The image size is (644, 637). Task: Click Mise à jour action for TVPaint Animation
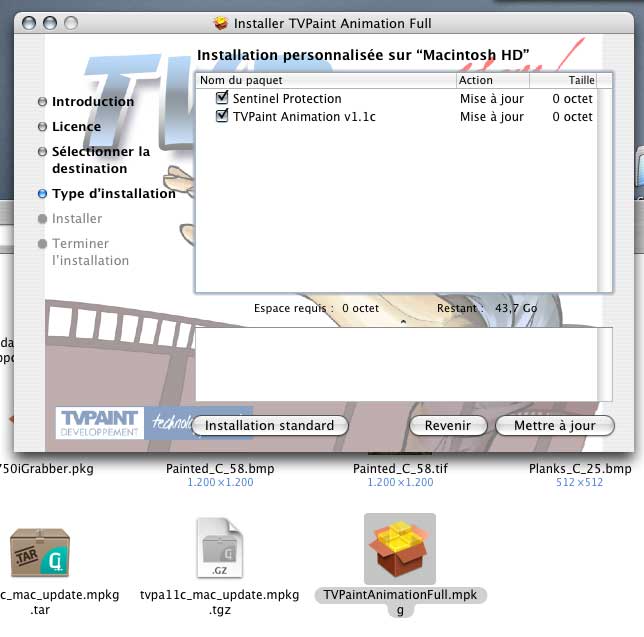[492, 117]
